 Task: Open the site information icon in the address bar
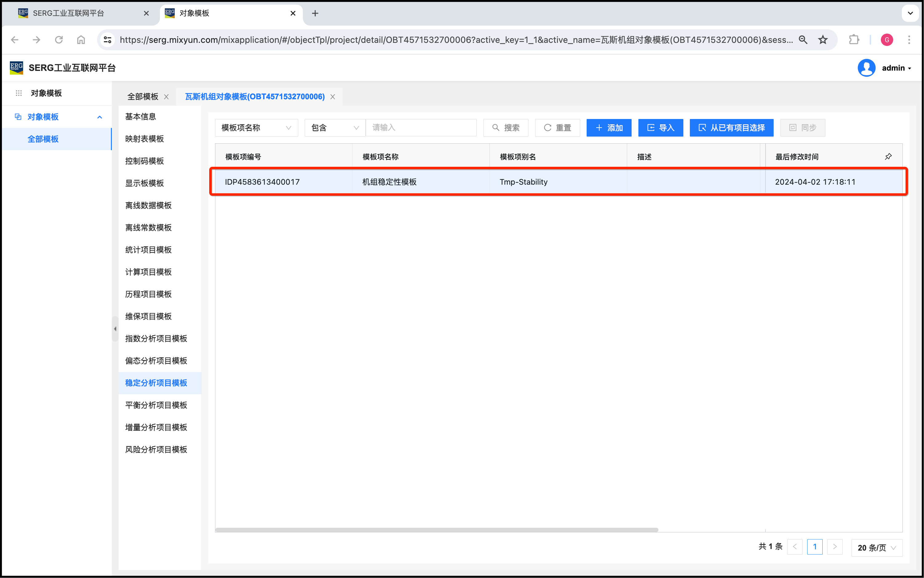tap(108, 40)
